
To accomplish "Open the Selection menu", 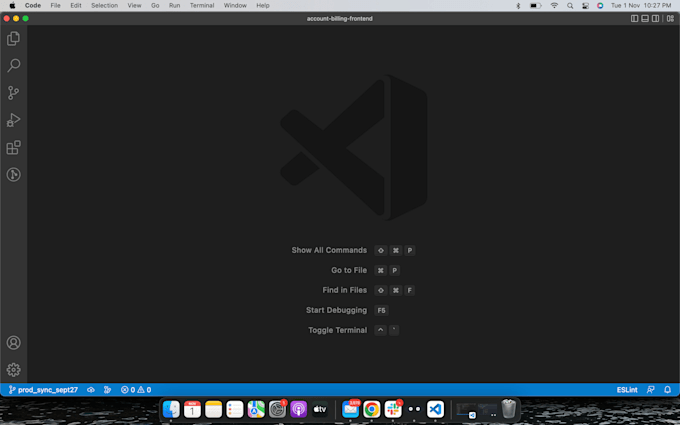I will pos(104,5).
